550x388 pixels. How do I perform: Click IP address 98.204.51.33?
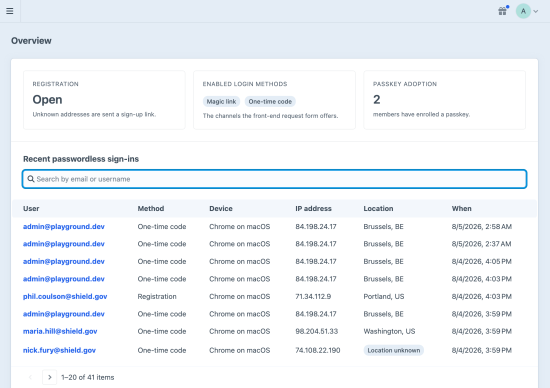coord(316,331)
